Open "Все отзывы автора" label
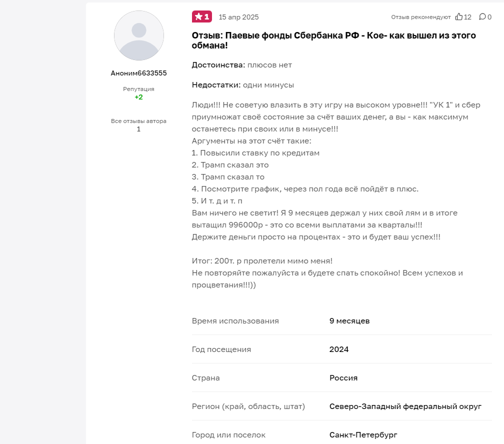Screen dimensions: 504x444 139,121
